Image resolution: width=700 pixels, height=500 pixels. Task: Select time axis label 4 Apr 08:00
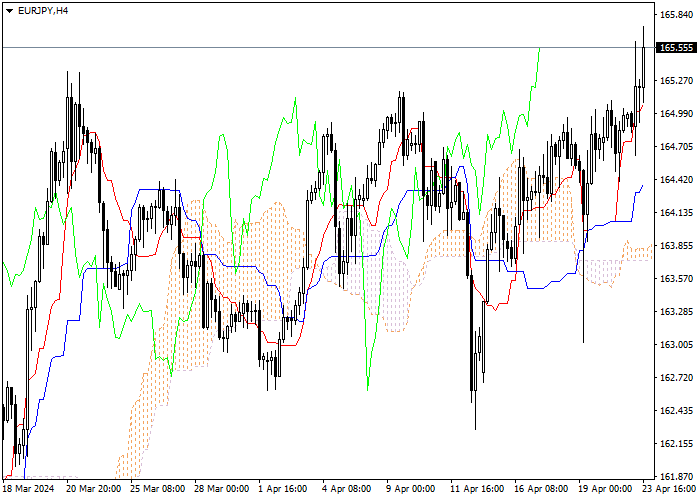[x=347, y=489]
